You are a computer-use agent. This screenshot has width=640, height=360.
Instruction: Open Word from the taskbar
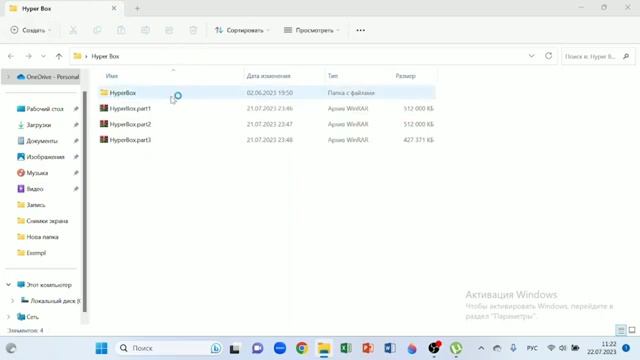tap(390, 348)
